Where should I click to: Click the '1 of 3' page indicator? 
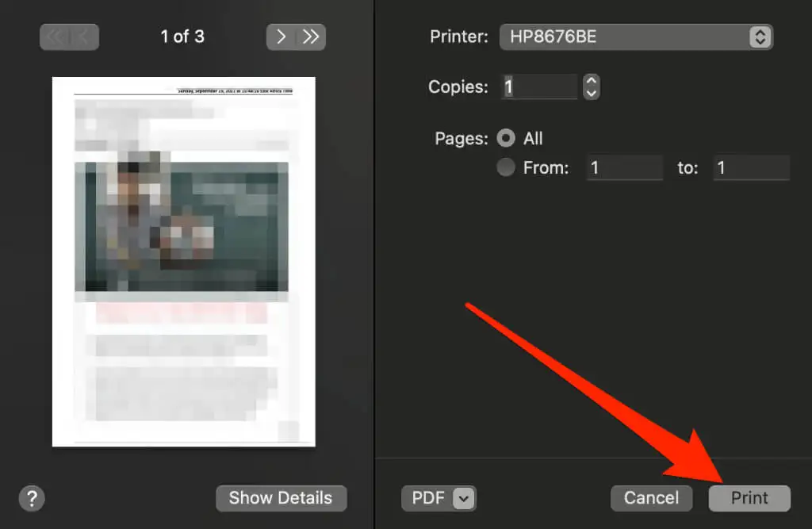[182, 36]
